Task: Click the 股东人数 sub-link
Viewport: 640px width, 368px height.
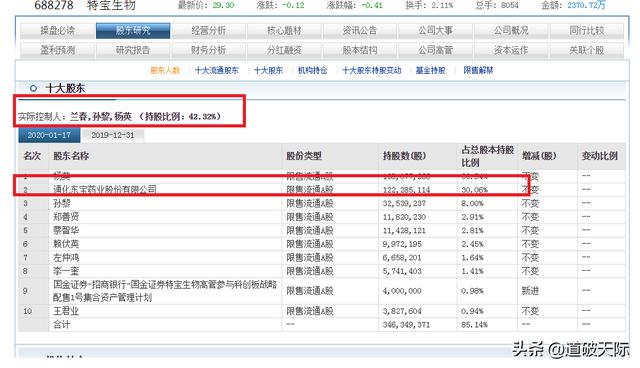Action: (x=165, y=70)
